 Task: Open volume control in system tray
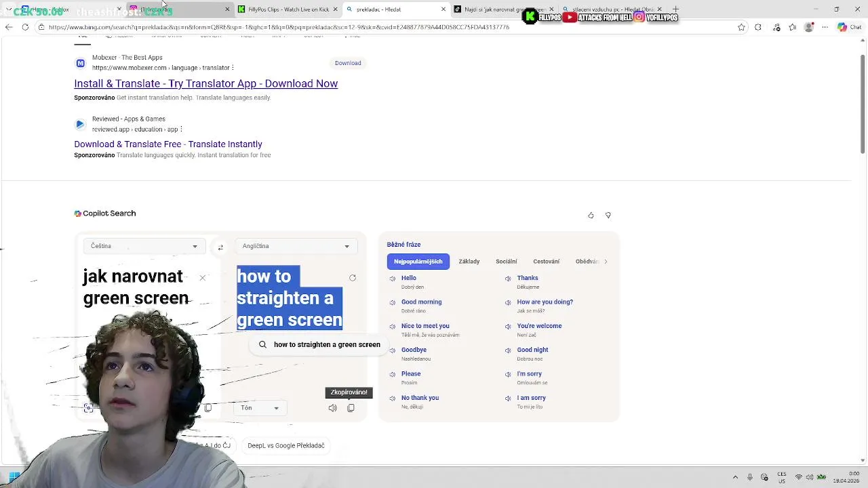tap(810, 477)
